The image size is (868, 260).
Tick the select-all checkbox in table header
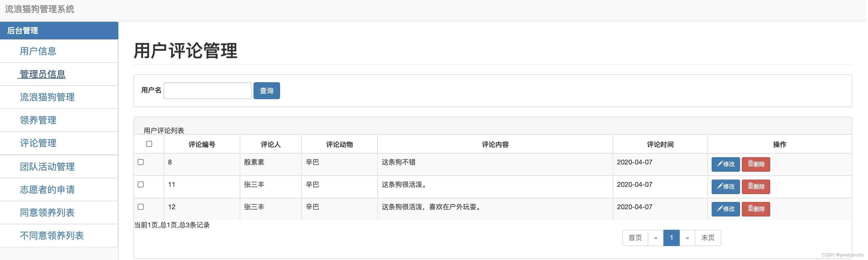pyautogui.click(x=149, y=144)
